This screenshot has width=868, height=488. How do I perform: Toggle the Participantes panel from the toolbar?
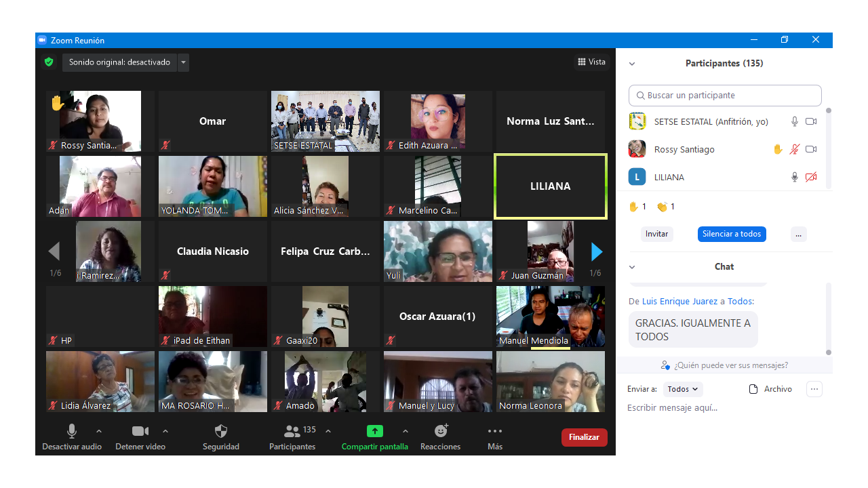pos(292,436)
